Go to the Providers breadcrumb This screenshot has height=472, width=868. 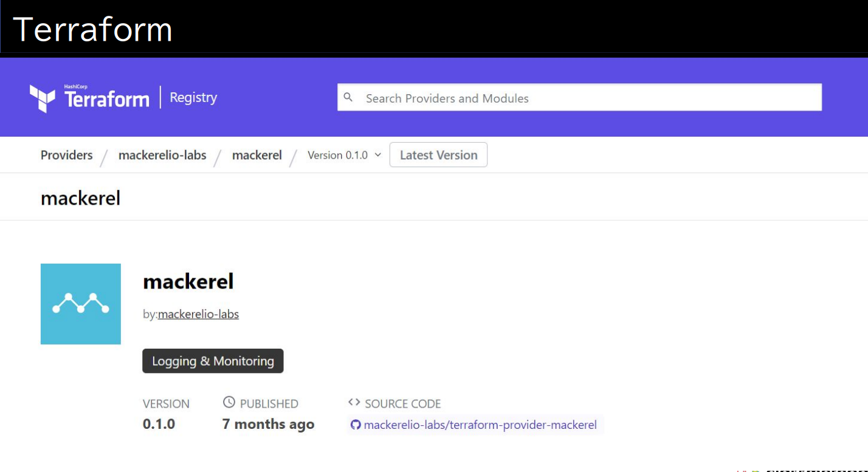pyautogui.click(x=67, y=155)
